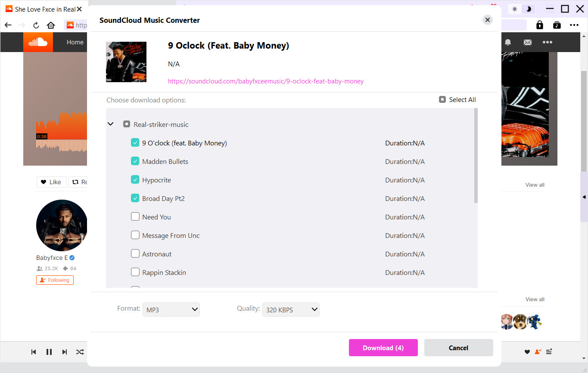
Task: Open the Format MP3 dropdown
Action: 171,309
